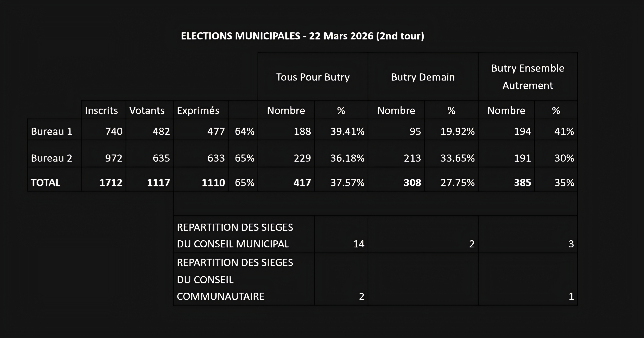Image resolution: width=644 pixels, height=338 pixels.
Task: Click the total Exprimés value 1110
Action: 213,183
